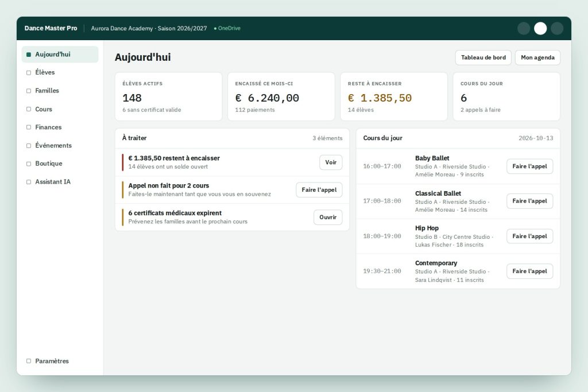Click the 17:00–18:00 time slot

tap(382, 201)
